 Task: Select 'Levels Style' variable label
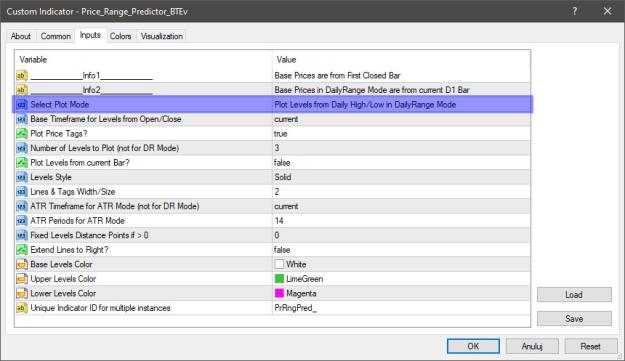tap(51, 177)
